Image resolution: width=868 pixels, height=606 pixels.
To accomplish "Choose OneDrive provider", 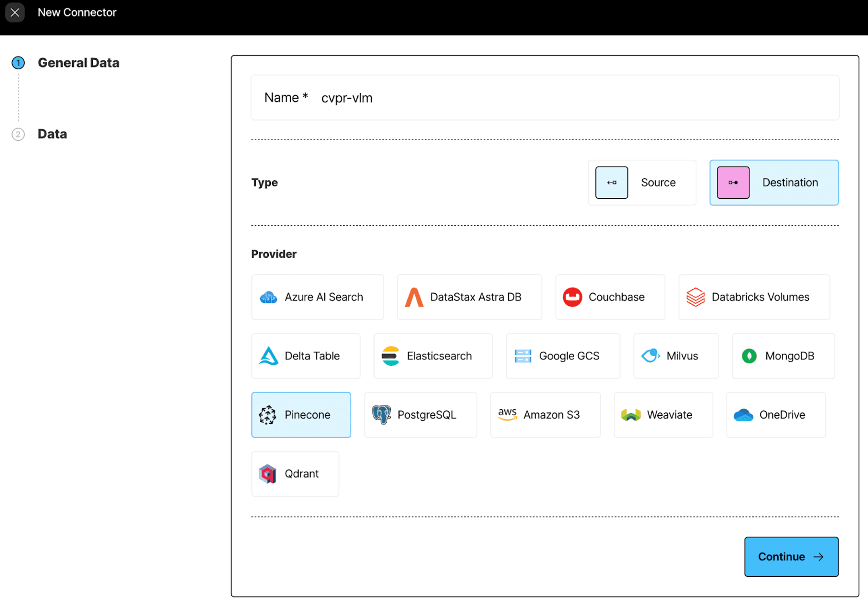I will coord(776,415).
